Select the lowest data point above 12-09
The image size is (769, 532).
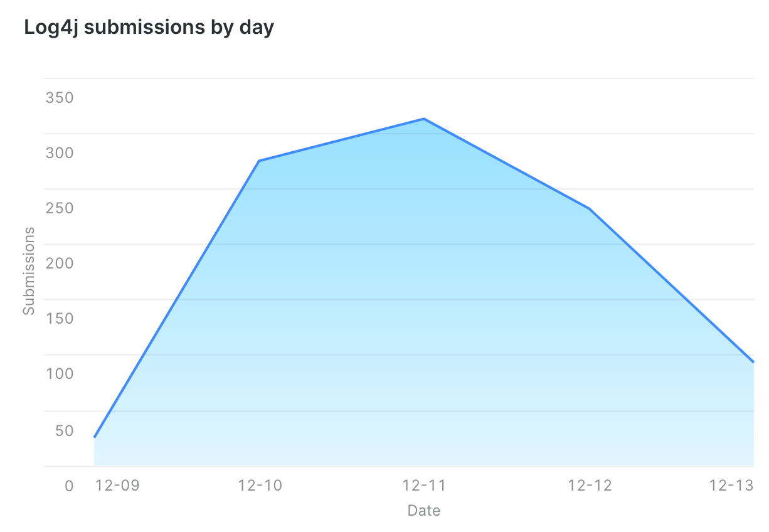click(95, 437)
